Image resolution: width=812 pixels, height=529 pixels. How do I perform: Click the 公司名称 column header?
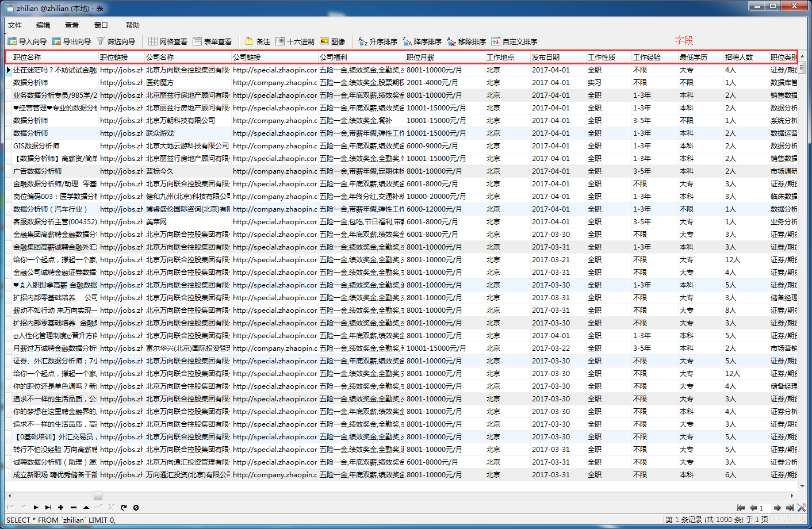pyautogui.click(x=188, y=57)
